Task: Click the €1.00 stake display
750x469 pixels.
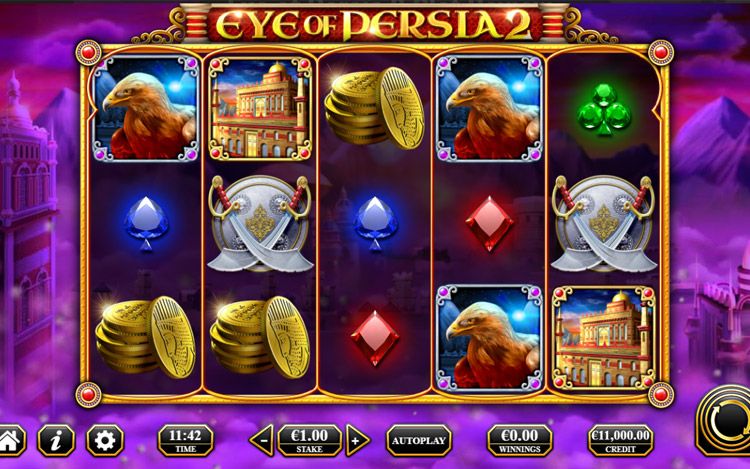Action: [x=309, y=440]
